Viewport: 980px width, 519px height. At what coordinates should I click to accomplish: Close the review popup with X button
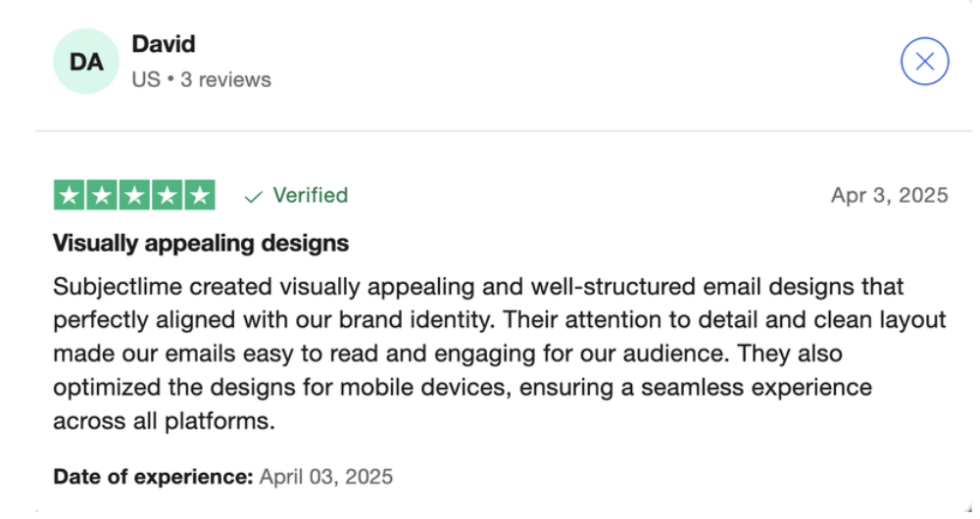point(924,62)
